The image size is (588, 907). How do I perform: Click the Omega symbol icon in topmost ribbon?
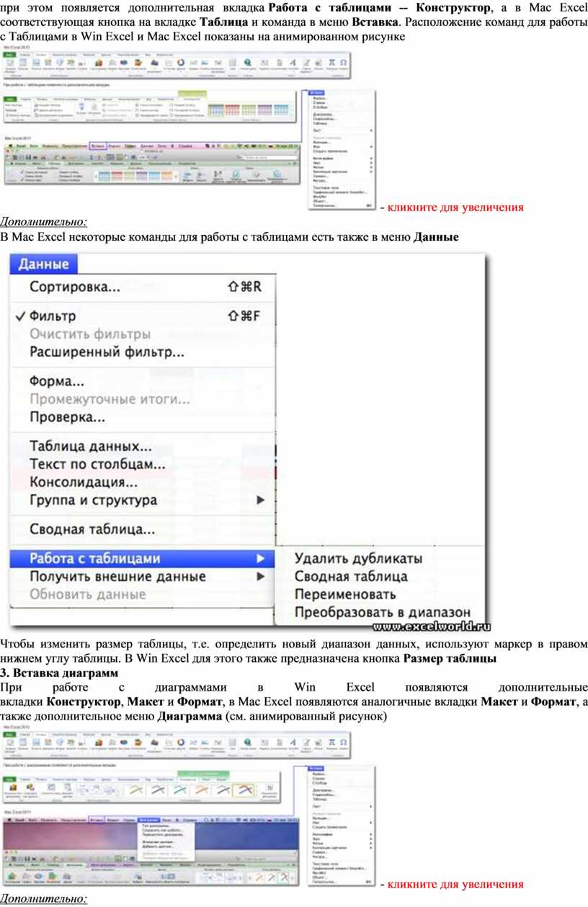tap(343, 63)
